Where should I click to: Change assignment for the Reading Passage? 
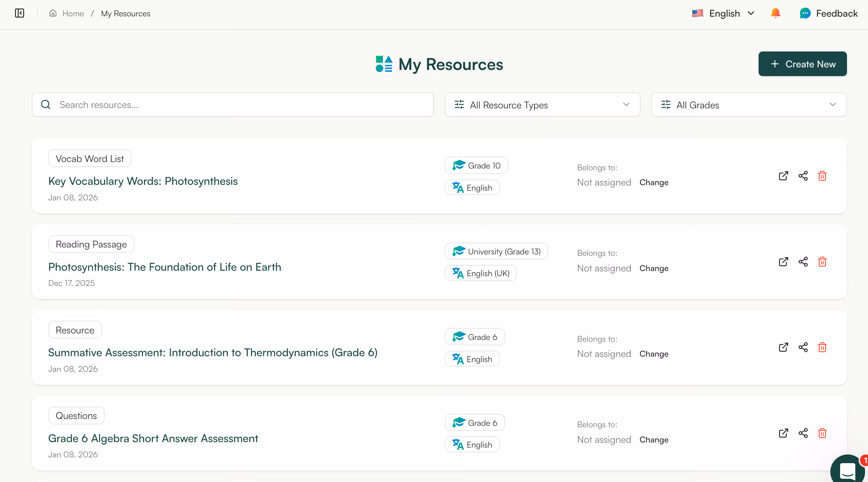tap(654, 268)
